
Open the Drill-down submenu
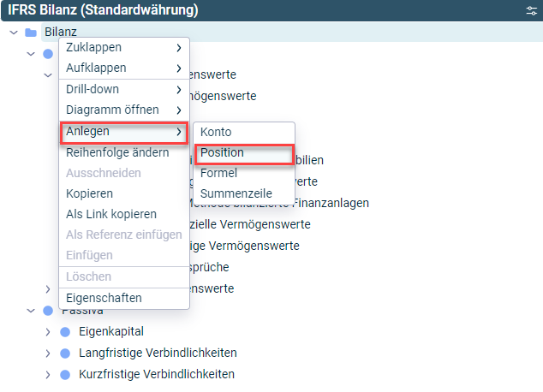click(x=124, y=89)
